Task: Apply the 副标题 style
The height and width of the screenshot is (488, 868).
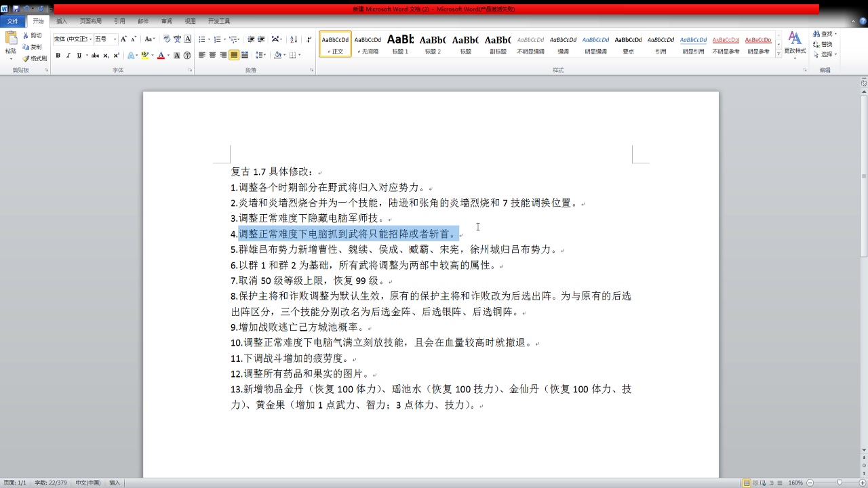Action: [x=498, y=44]
